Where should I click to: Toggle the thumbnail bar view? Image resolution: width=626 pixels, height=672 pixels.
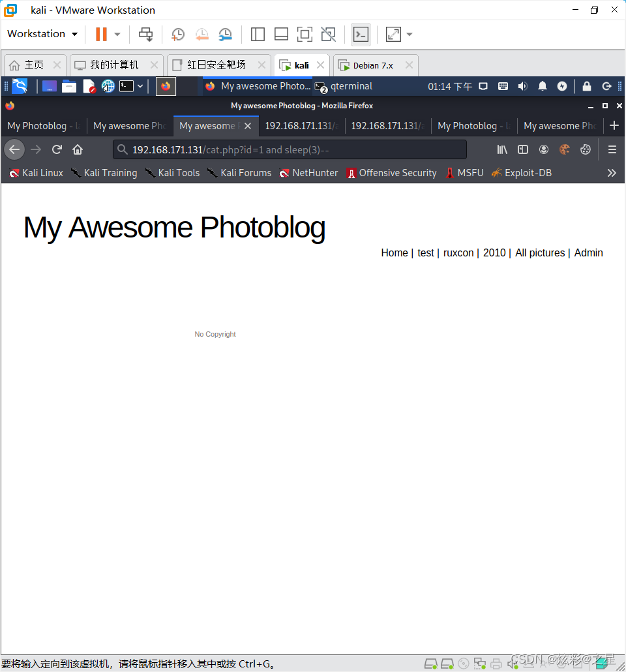281,35
